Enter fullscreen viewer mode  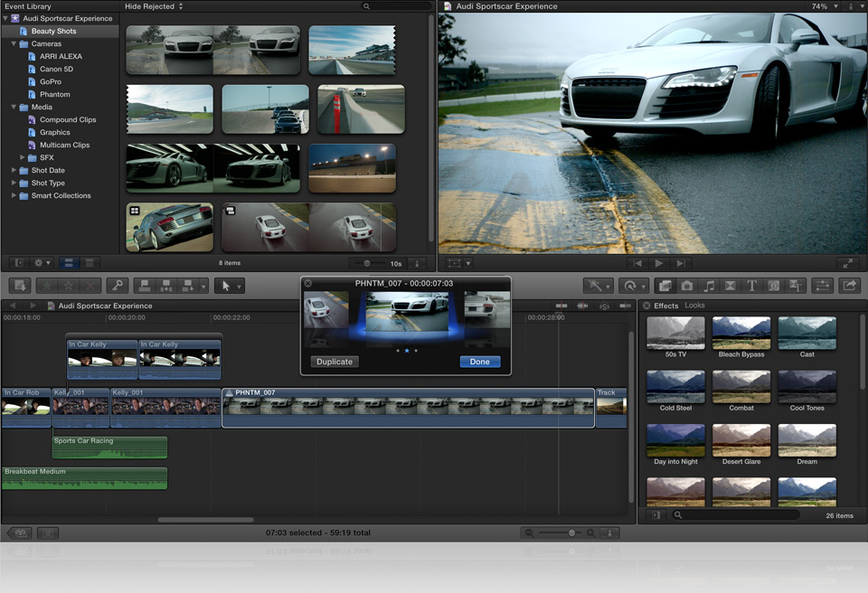point(847,264)
